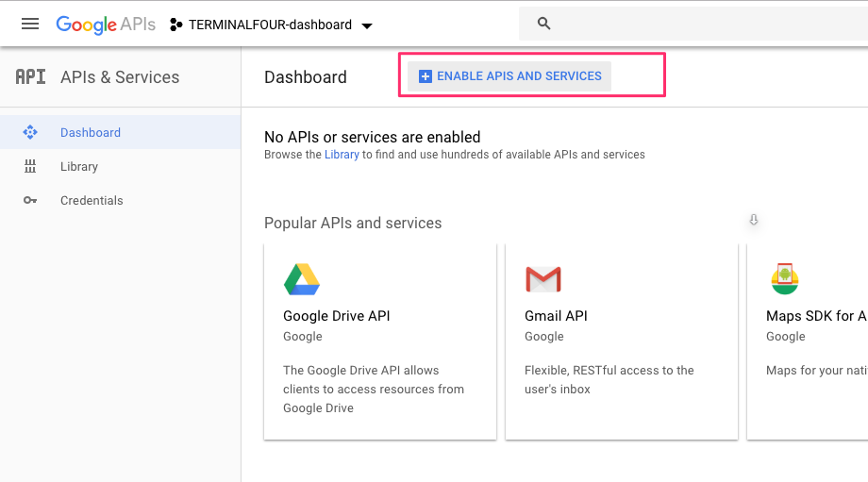The width and height of the screenshot is (868, 482).
Task: Click 'Flexible, RESTful access' description text
Action: point(609,379)
